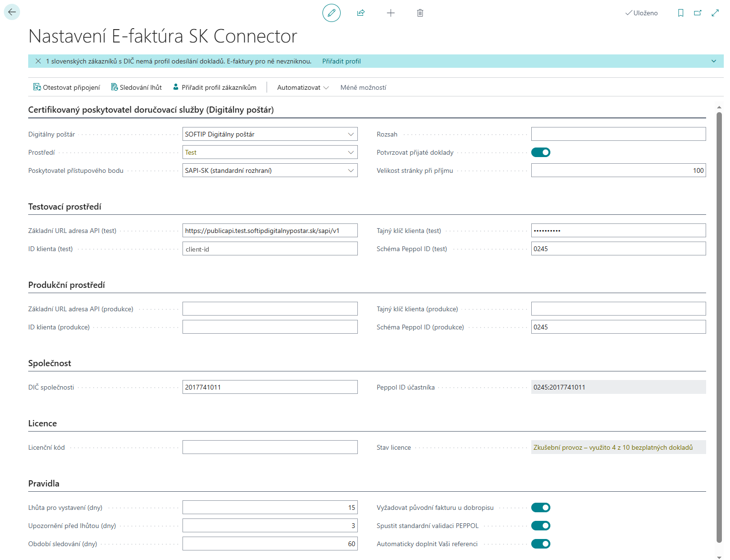Toggle Automaticky doplnit Vaši referenci

[x=541, y=544]
